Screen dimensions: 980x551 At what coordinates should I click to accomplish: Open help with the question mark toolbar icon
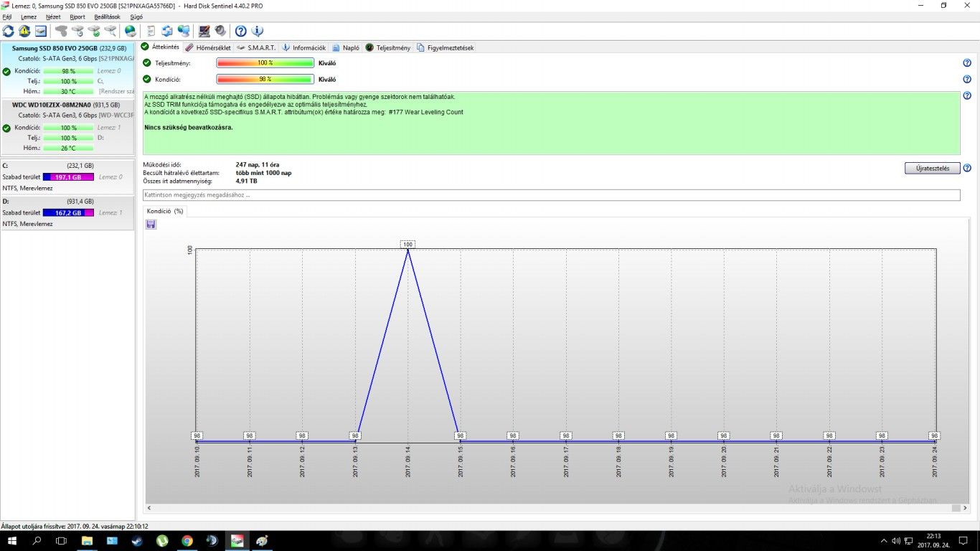click(241, 31)
